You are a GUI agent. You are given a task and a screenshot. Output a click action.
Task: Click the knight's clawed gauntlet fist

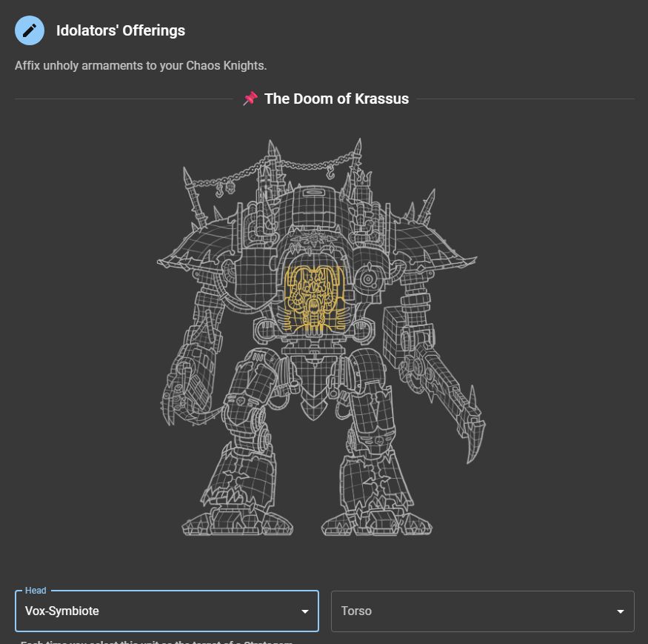point(184,386)
